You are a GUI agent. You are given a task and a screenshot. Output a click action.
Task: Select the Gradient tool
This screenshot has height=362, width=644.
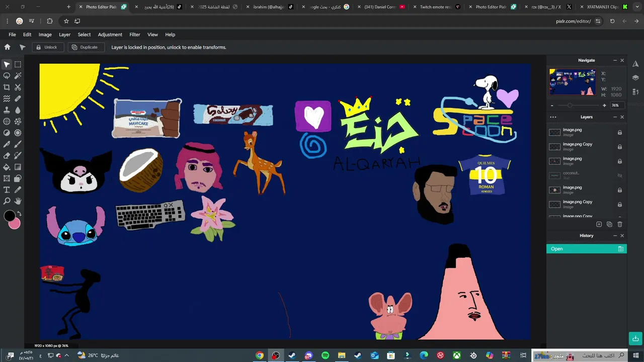pos(18,167)
